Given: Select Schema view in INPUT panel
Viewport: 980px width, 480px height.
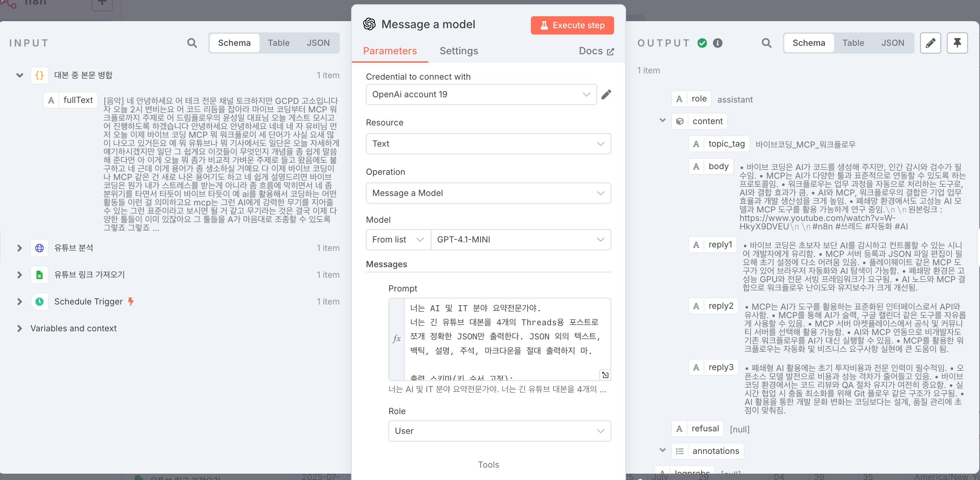Looking at the screenshot, I should pos(234,43).
